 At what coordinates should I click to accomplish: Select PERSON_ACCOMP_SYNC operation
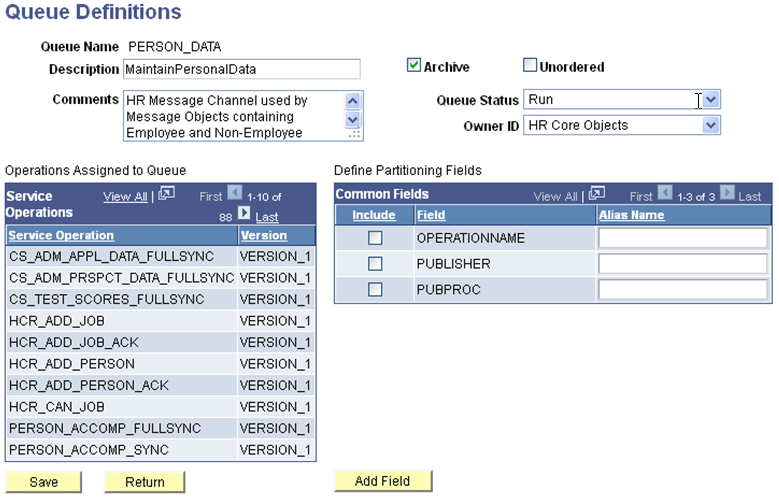[x=160, y=450]
